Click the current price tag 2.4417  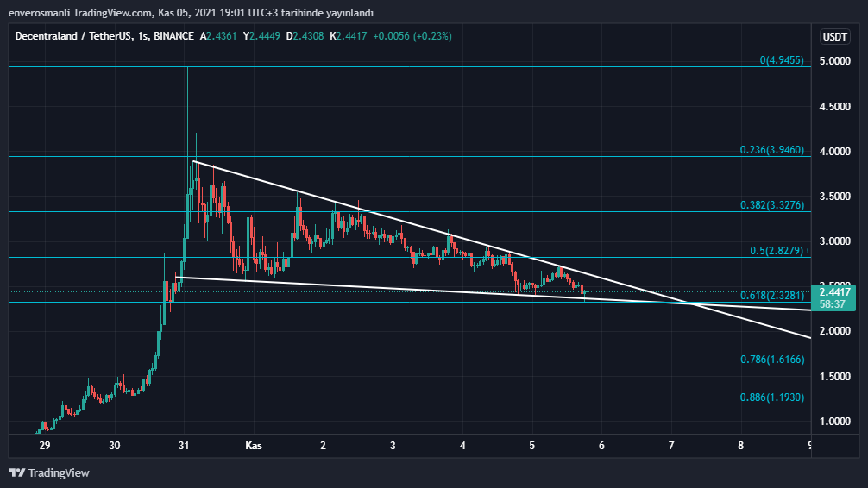834,292
